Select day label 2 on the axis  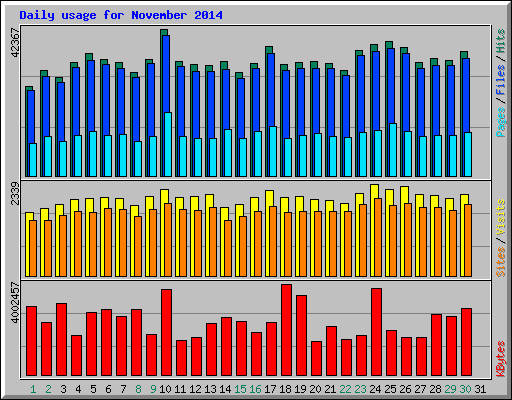(x=48, y=389)
